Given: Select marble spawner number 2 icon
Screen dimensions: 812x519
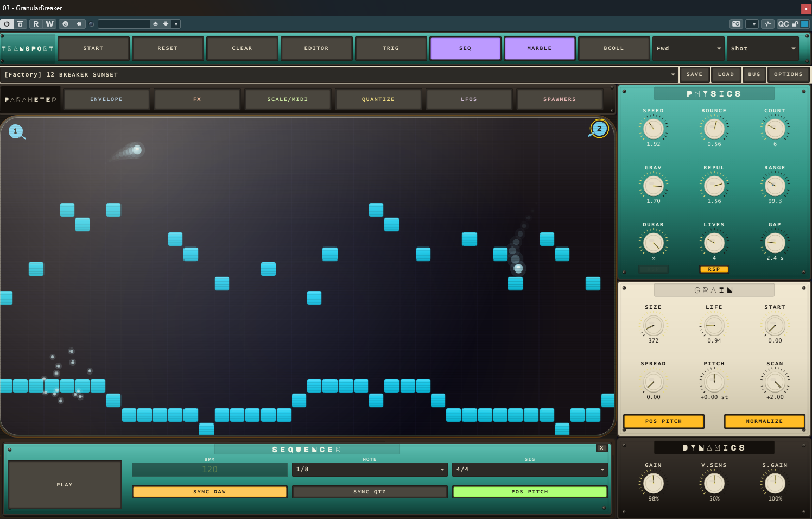Looking at the screenshot, I should [x=599, y=129].
